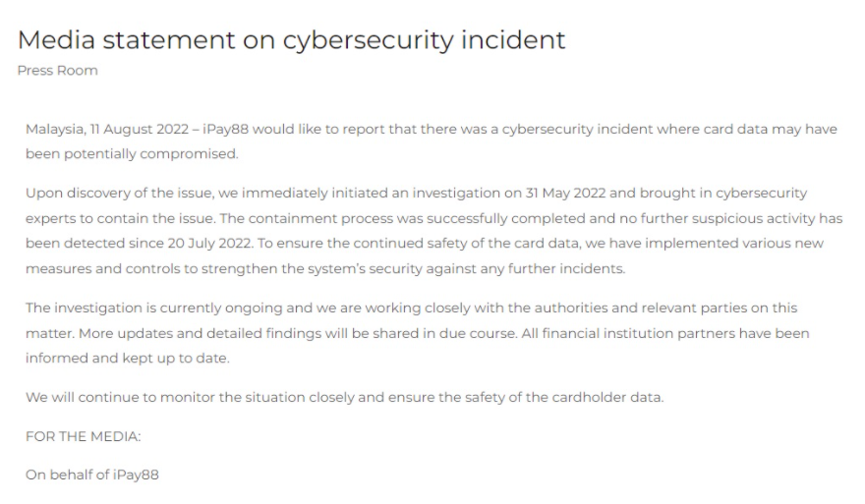This screenshot has width=865, height=504.
Task: Click the phrase been potentially compromised
Action: click(132, 154)
